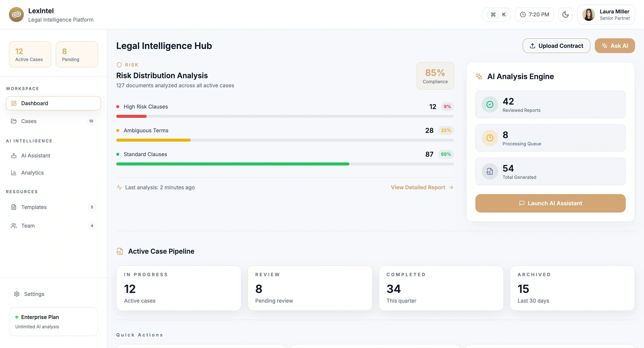Click the Processing Queue clock icon
Screen dimensions: 644x348
click(x=490, y=138)
